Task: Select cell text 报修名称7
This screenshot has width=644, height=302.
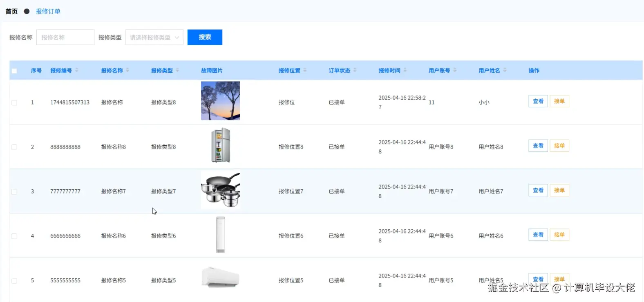Action: 114,191
